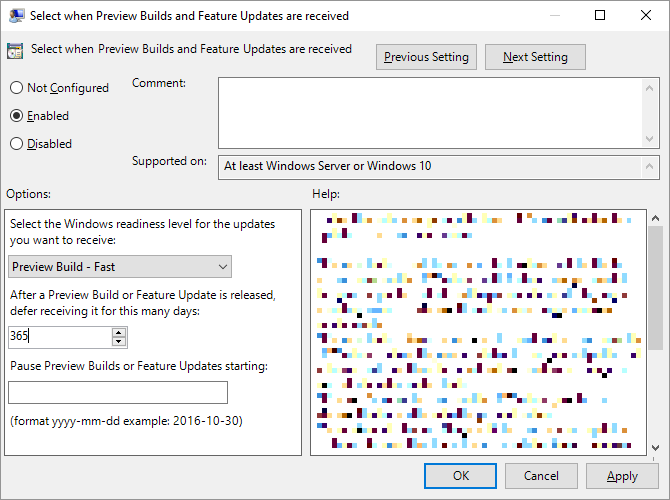670x500 pixels.
Task: Confirm with the OK button
Action: 460,476
